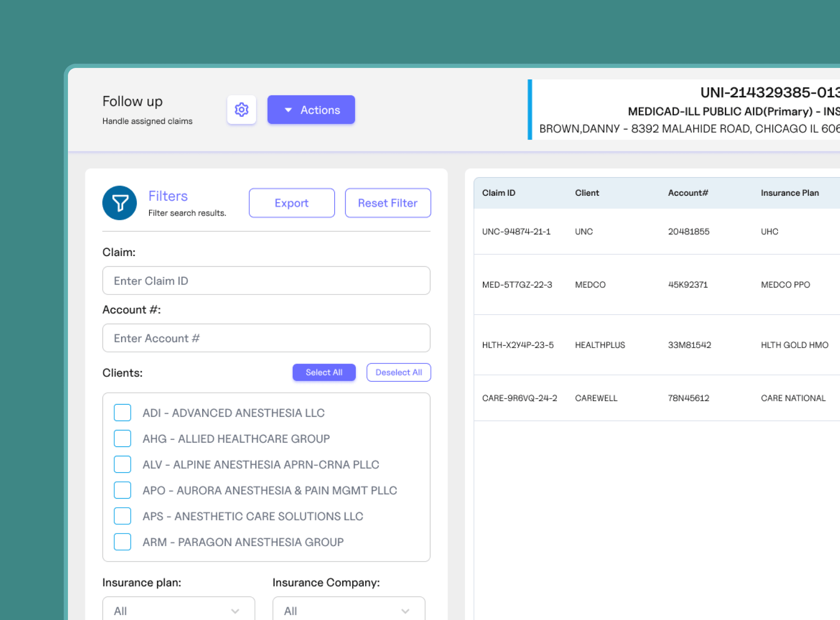
Task: Click the Export button
Action: point(291,203)
